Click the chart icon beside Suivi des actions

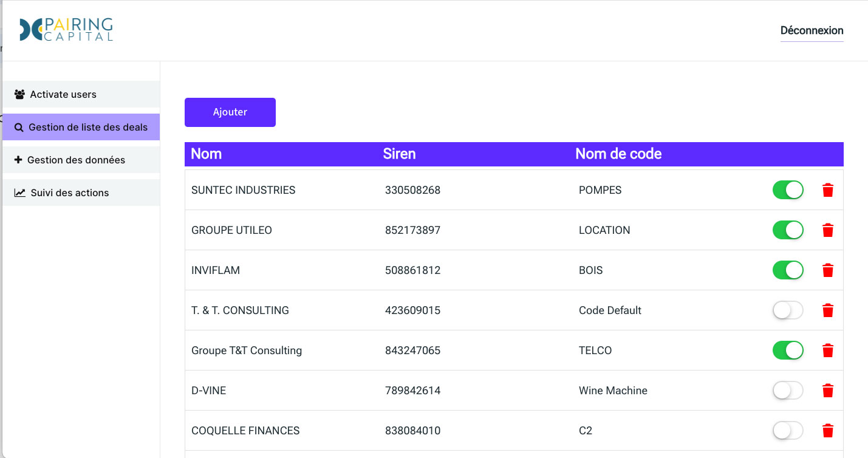coord(19,193)
